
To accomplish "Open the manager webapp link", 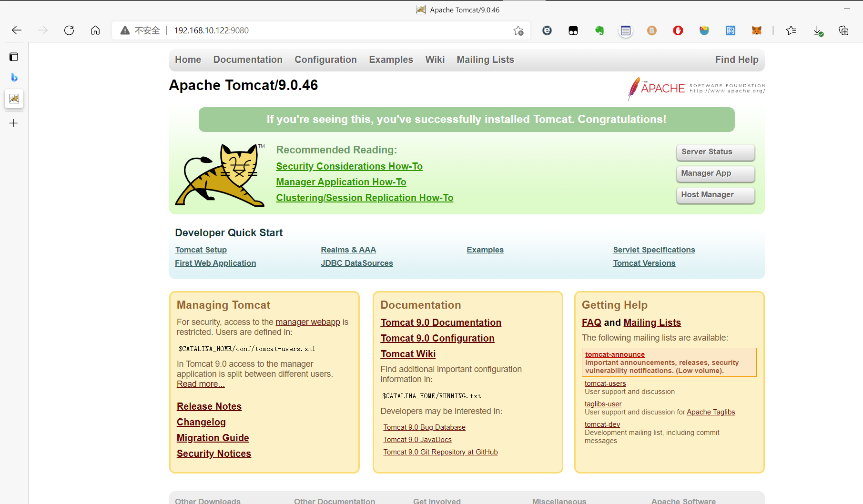I will (x=308, y=322).
